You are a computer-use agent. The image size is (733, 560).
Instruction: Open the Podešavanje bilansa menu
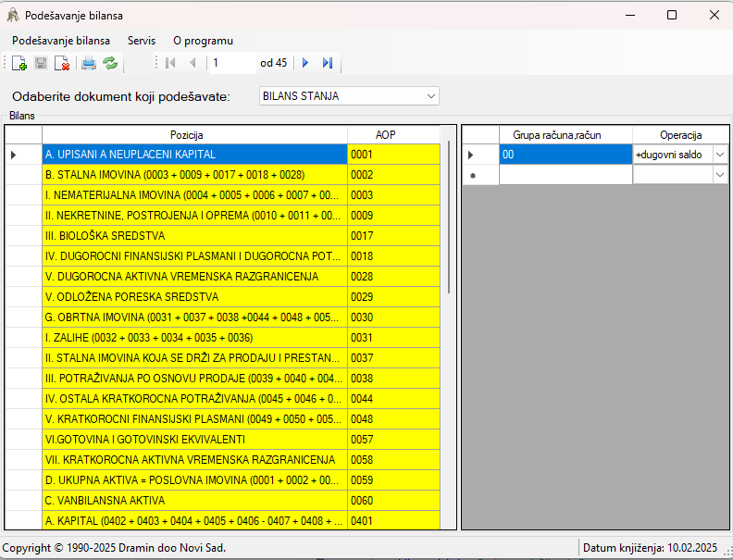[x=61, y=41]
